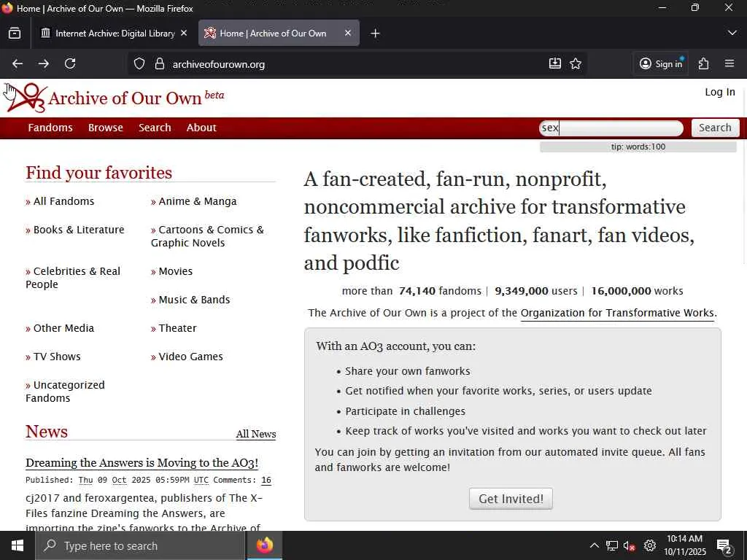This screenshot has height=560, width=747.
Task: Click the address bar URL archiveofourown.org
Action: [219, 64]
